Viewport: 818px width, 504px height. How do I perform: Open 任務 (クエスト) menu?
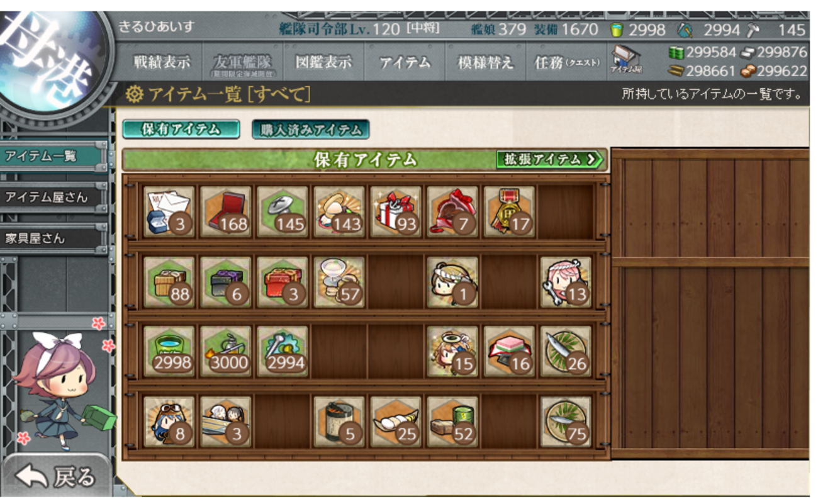coord(566,62)
